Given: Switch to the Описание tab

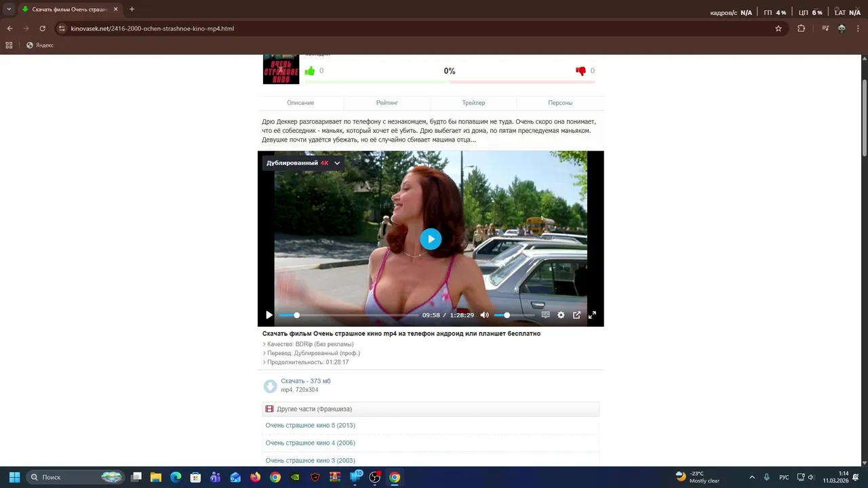Looking at the screenshot, I should click(300, 103).
